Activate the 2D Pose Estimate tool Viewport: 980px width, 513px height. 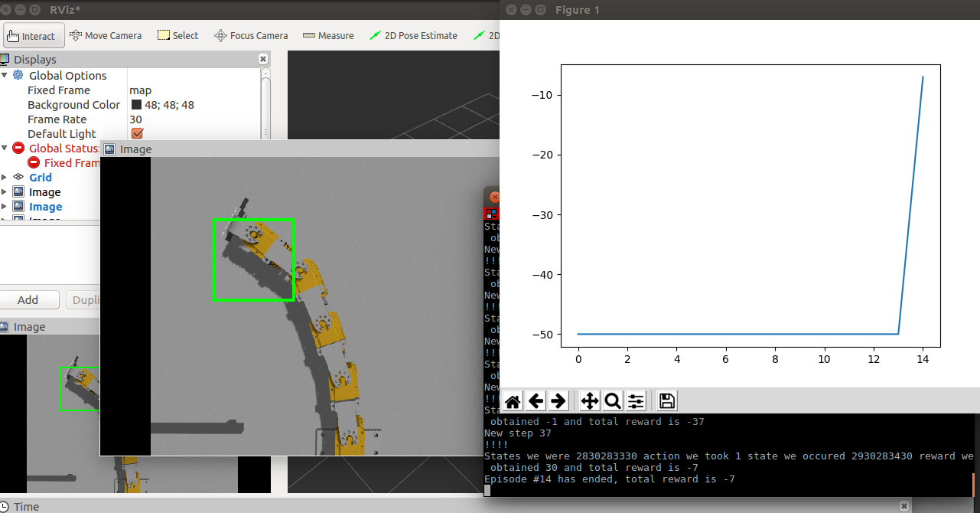tap(413, 35)
